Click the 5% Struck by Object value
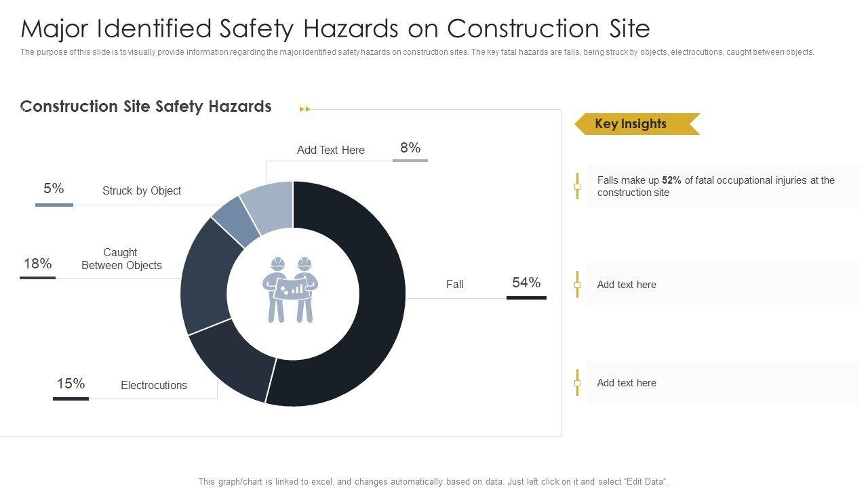 point(54,189)
